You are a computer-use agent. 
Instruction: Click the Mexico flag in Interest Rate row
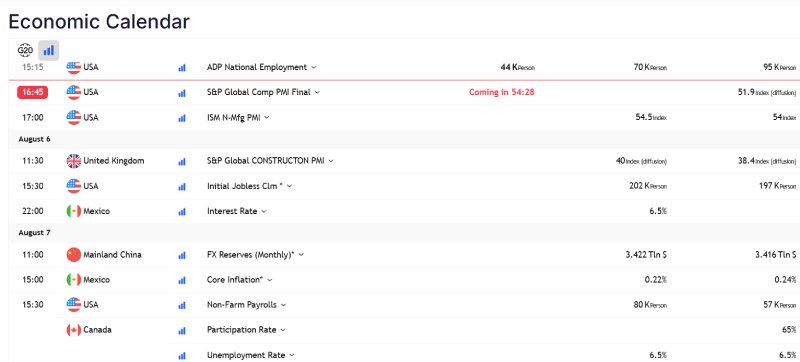coord(73,211)
